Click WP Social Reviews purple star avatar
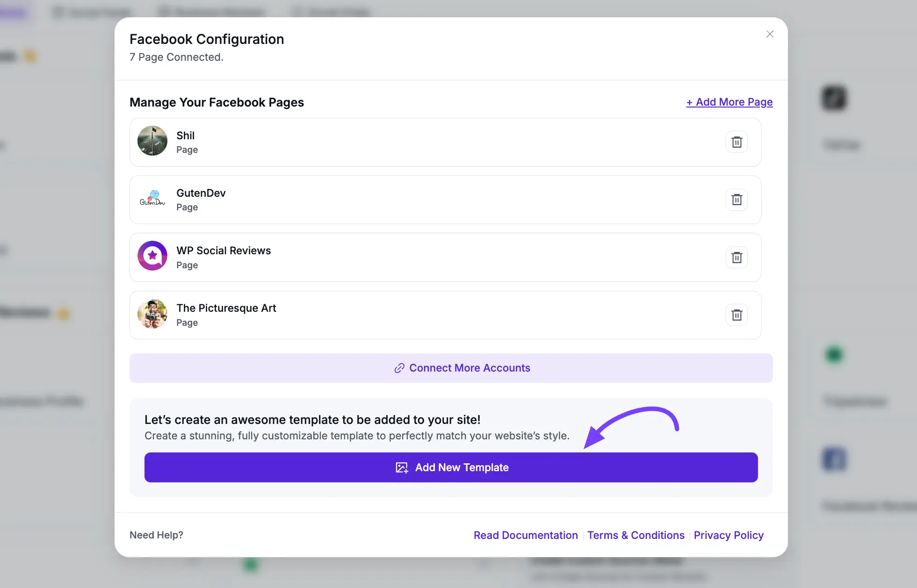Image resolution: width=917 pixels, height=588 pixels. tap(152, 256)
